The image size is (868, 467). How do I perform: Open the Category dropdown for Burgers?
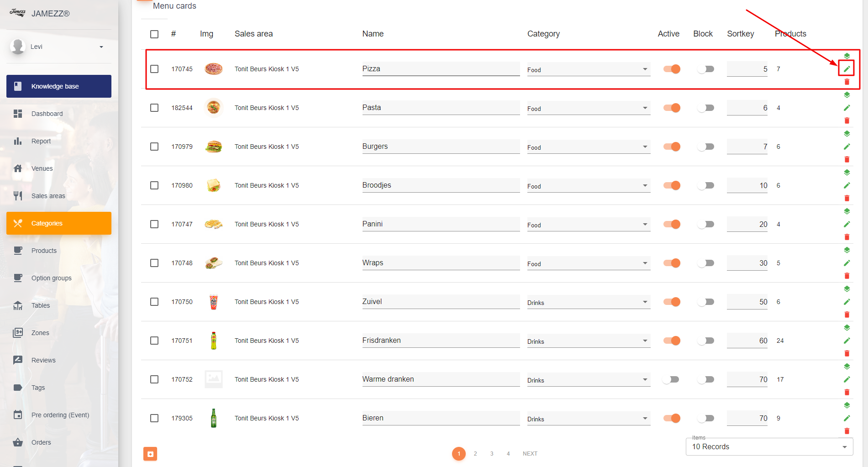click(x=589, y=147)
